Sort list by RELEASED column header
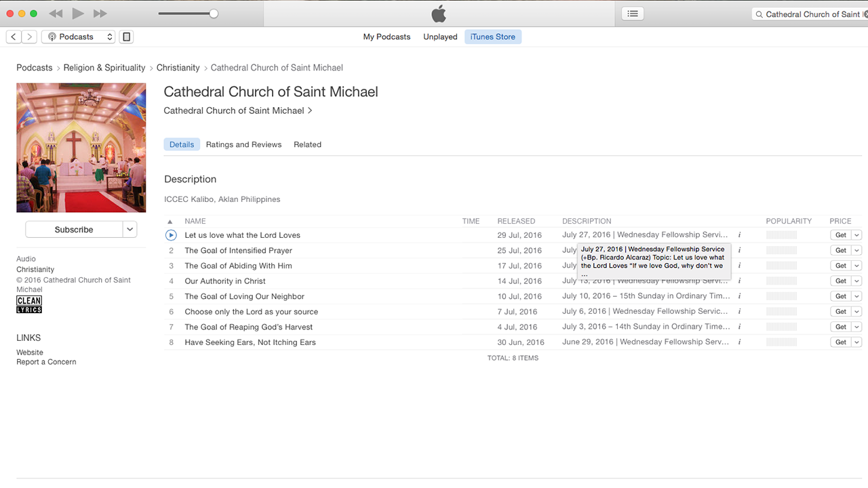Viewport: 868px width, 488px height. [x=516, y=222]
